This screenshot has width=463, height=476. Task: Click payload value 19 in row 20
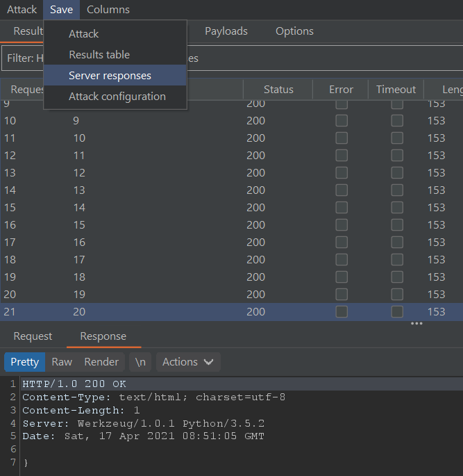pyautogui.click(x=79, y=295)
